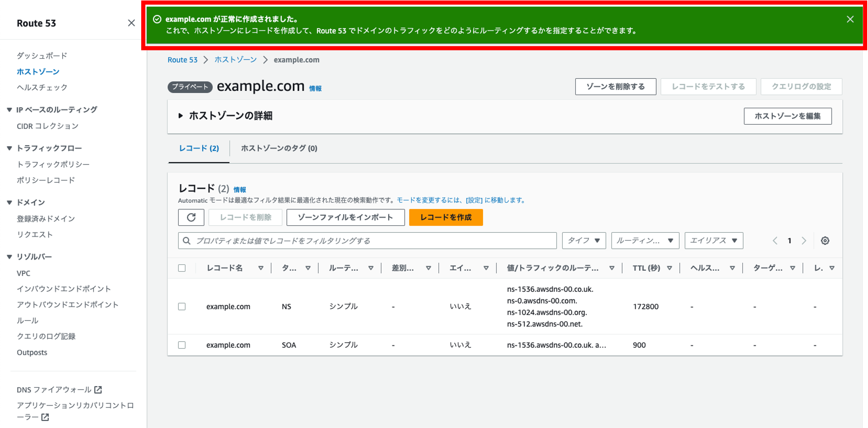Open アウトバウンドエンドポイント in sidebar
Viewport: 868px width, 428px height.
[x=68, y=305]
